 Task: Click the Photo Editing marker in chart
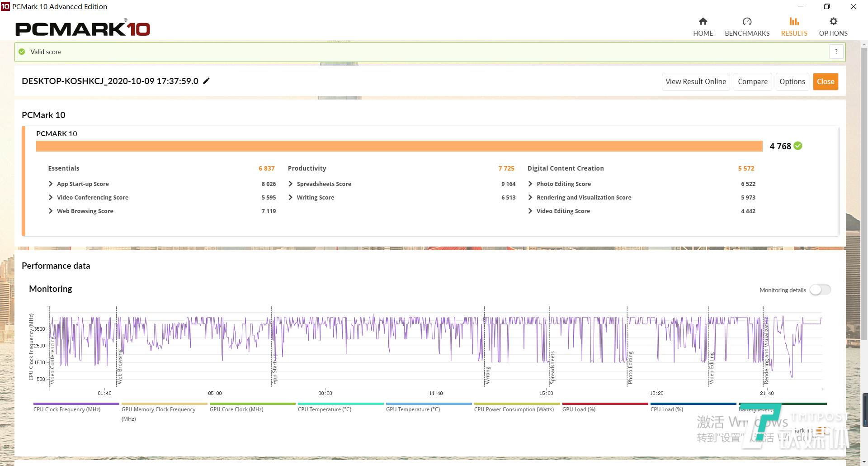630,368
